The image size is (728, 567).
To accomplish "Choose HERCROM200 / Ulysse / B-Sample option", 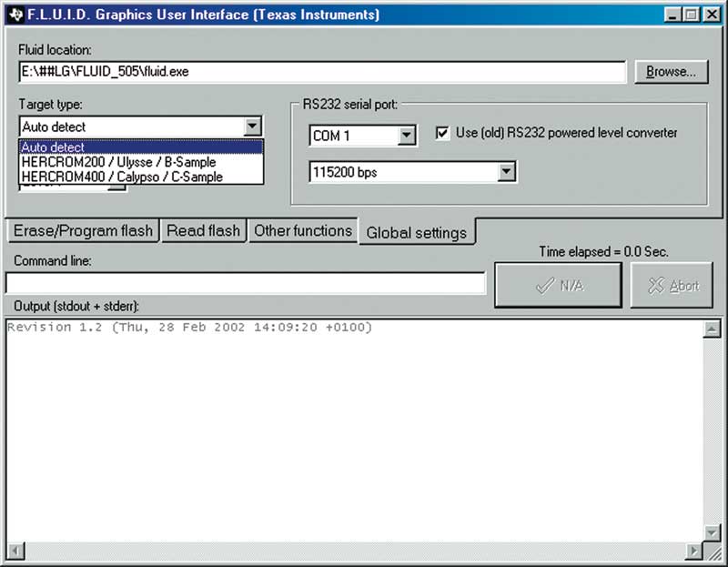I will pyautogui.click(x=141, y=162).
